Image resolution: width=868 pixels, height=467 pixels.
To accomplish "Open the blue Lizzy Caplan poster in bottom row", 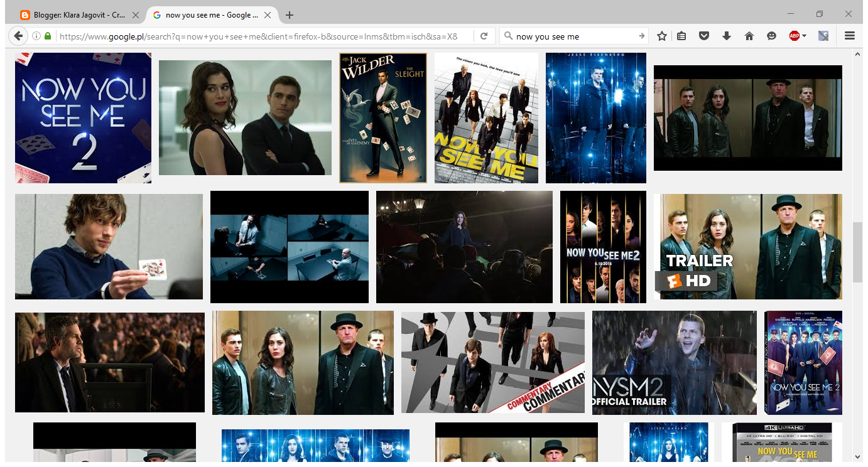I will click(669, 442).
